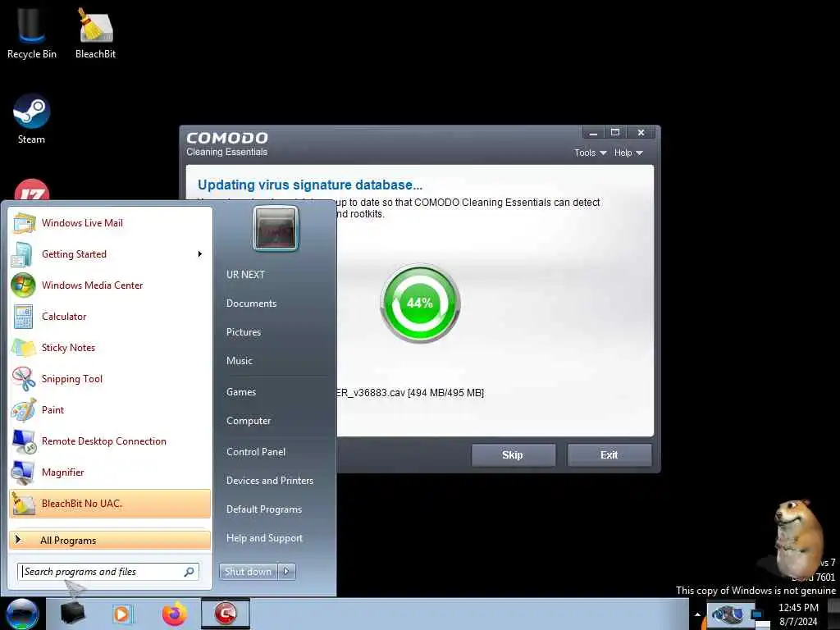Open the Help dropdown in Comodo

point(628,153)
